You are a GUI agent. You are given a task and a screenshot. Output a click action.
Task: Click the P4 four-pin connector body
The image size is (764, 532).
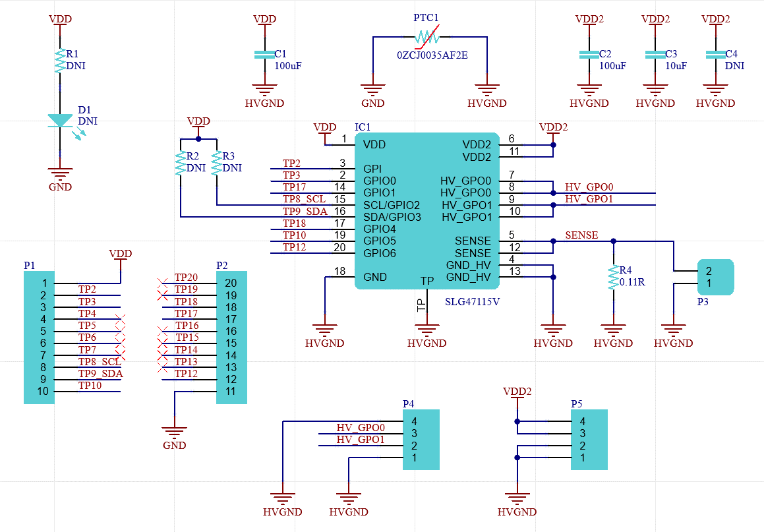coord(421,439)
